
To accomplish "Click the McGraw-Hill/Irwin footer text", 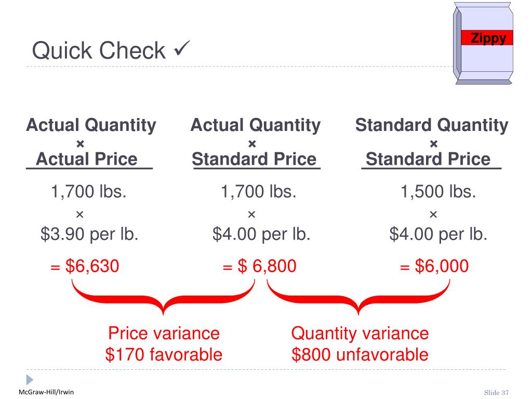I will coord(46,392).
